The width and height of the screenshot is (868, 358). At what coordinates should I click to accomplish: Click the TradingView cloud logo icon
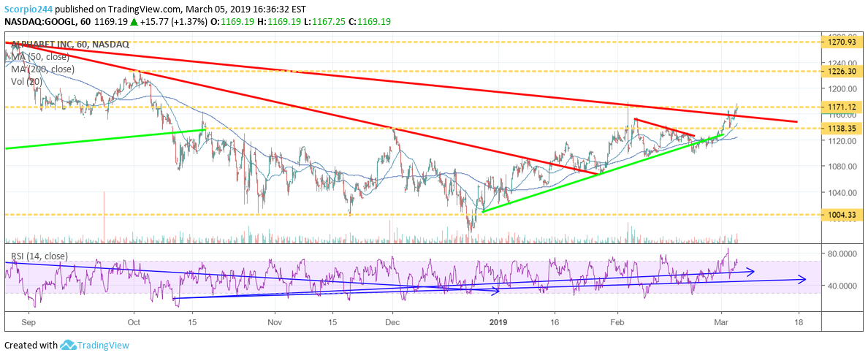coord(69,346)
